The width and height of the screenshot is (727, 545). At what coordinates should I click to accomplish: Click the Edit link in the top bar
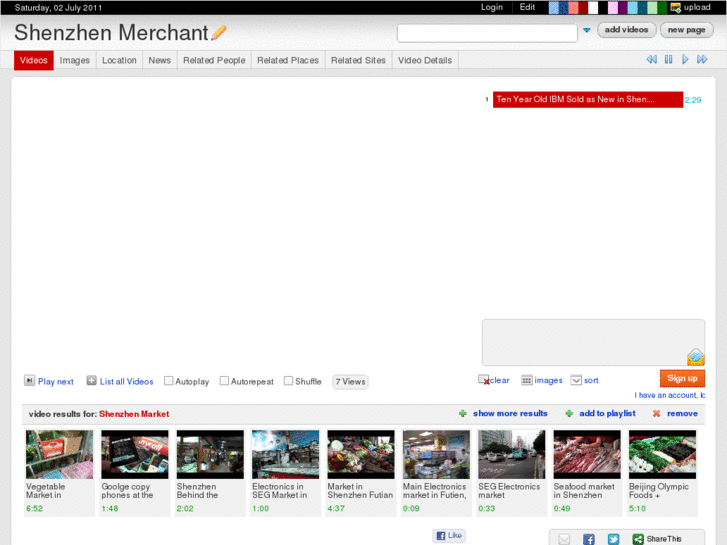tap(527, 7)
